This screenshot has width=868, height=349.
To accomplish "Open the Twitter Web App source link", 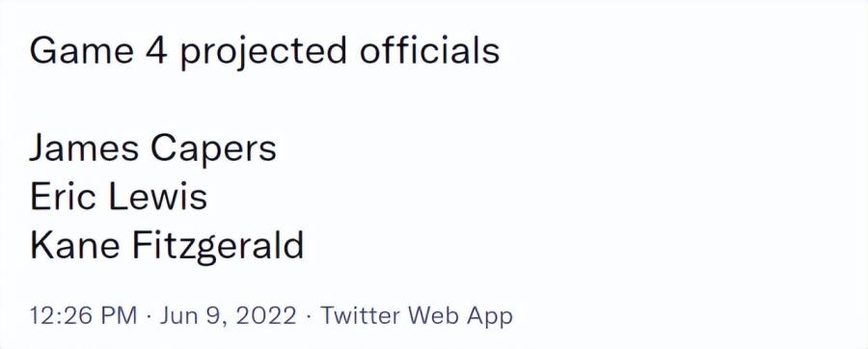I will pos(417,316).
